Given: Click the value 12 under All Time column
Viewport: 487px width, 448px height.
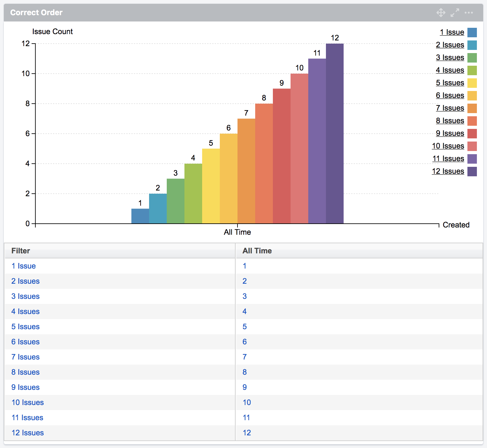Looking at the screenshot, I should click(x=246, y=433).
